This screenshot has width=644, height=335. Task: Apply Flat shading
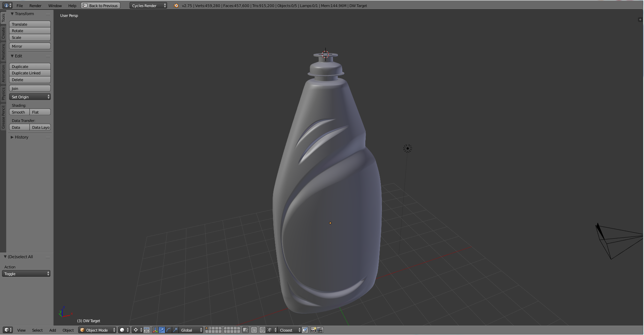[x=40, y=112]
